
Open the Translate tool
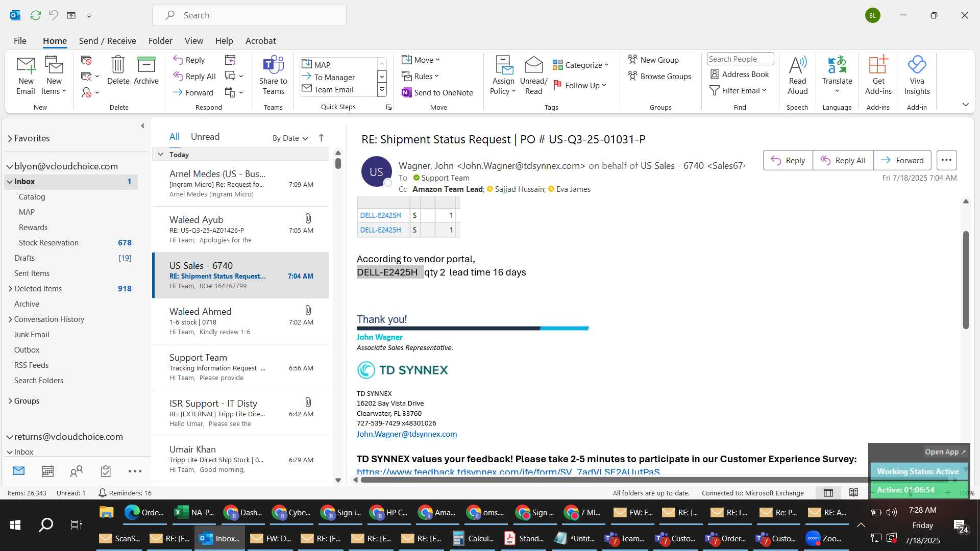point(837,76)
